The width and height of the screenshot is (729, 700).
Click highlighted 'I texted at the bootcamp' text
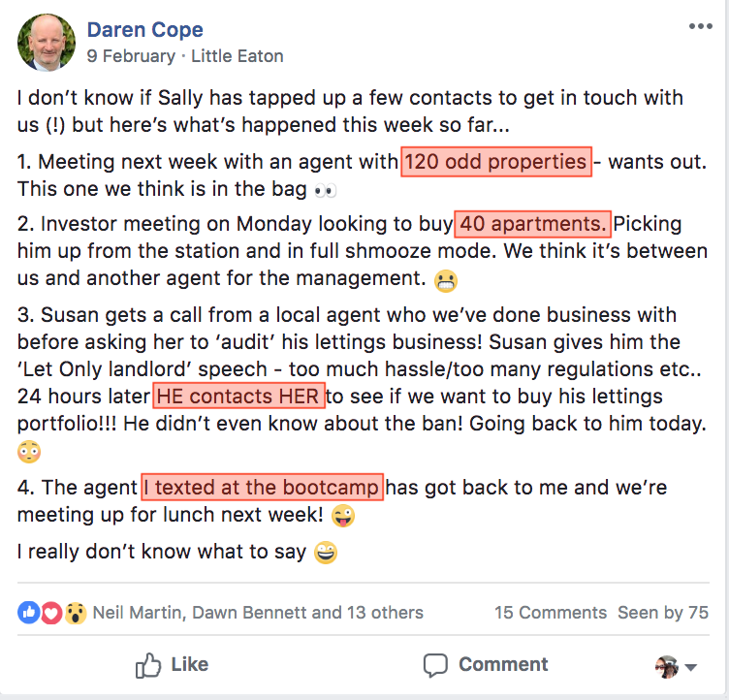[x=262, y=487]
